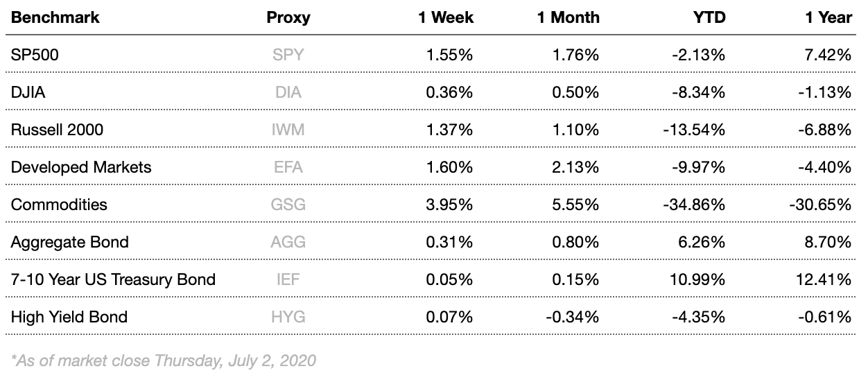Click the 7-10 Year US Treasury Bond label
The image size is (868, 380).
pyautogui.click(x=113, y=279)
